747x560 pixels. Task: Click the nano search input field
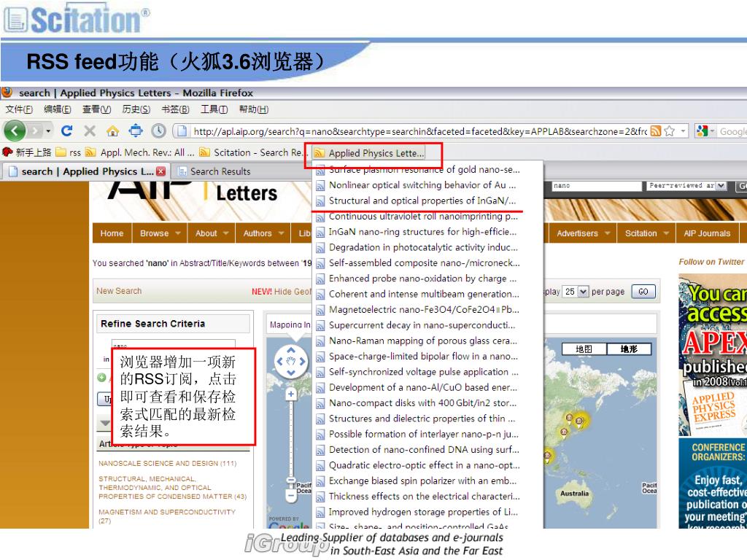pos(597,186)
